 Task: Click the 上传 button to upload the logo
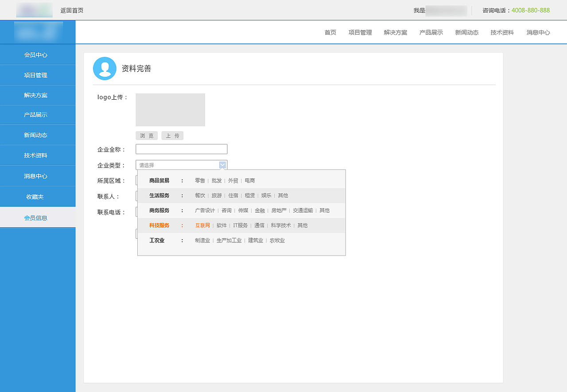click(x=172, y=136)
